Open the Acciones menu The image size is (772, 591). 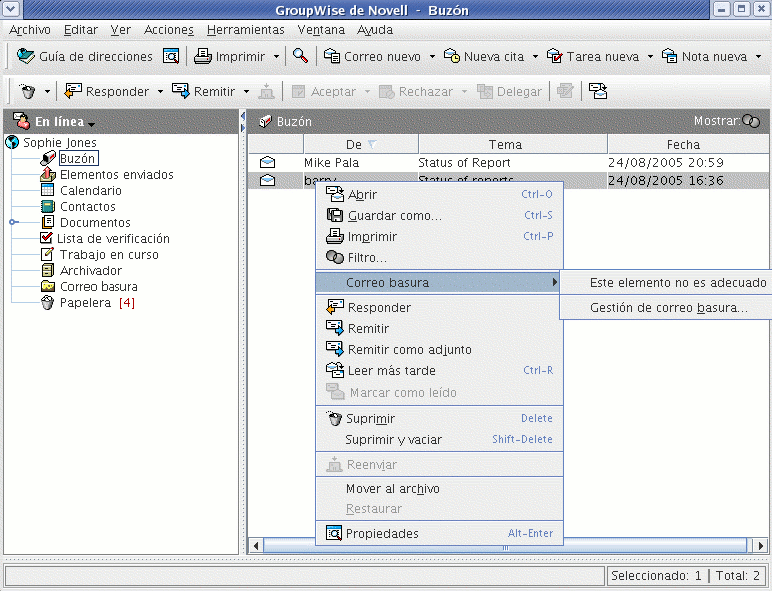[x=169, y=30]
